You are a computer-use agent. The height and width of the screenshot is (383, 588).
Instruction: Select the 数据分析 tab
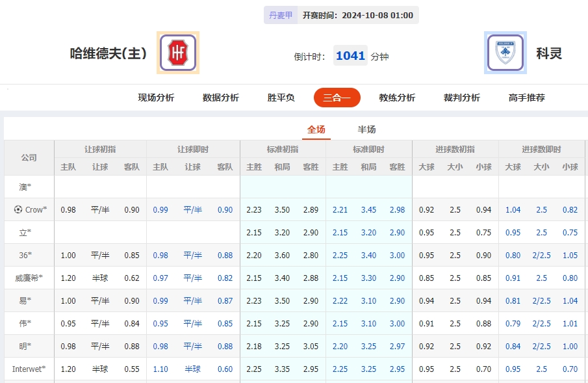219,97
